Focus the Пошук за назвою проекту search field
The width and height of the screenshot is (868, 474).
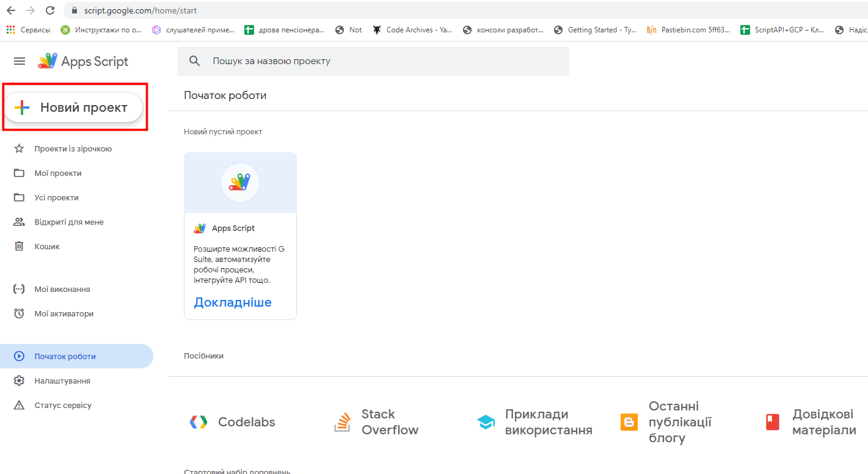click(x=373, y=61)
